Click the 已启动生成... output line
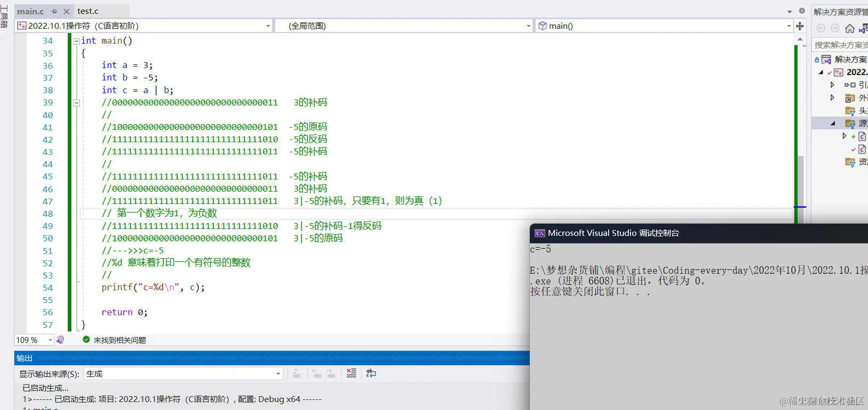 pos(45,388)
